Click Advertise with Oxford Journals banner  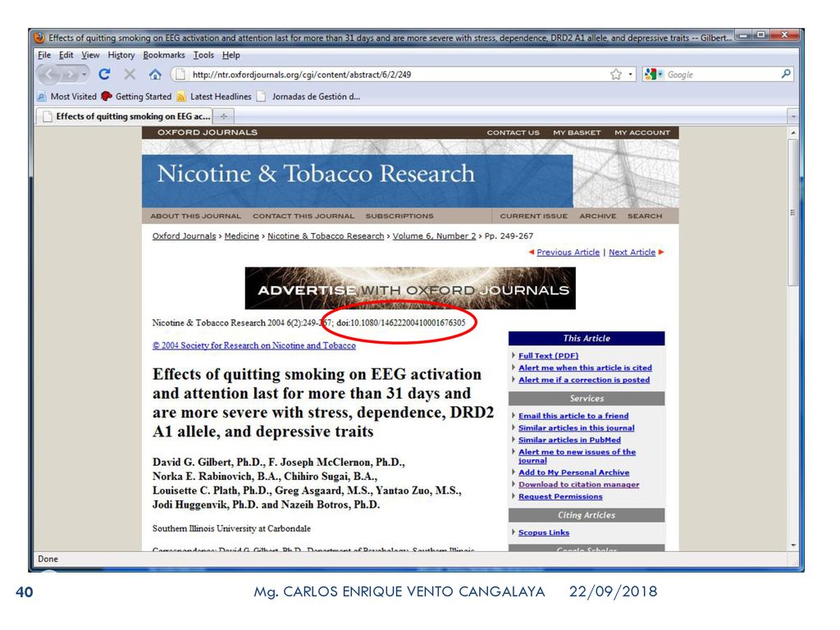(410, 288)
